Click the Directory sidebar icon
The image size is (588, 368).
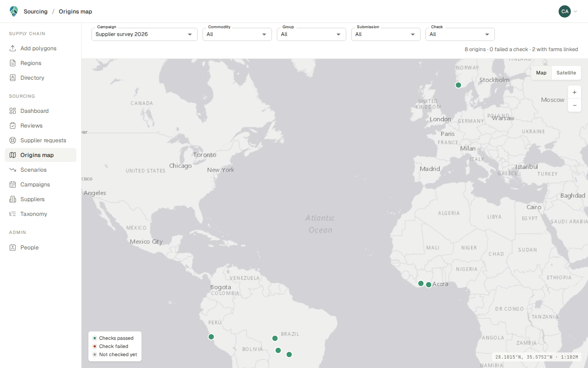click(13, 78)
